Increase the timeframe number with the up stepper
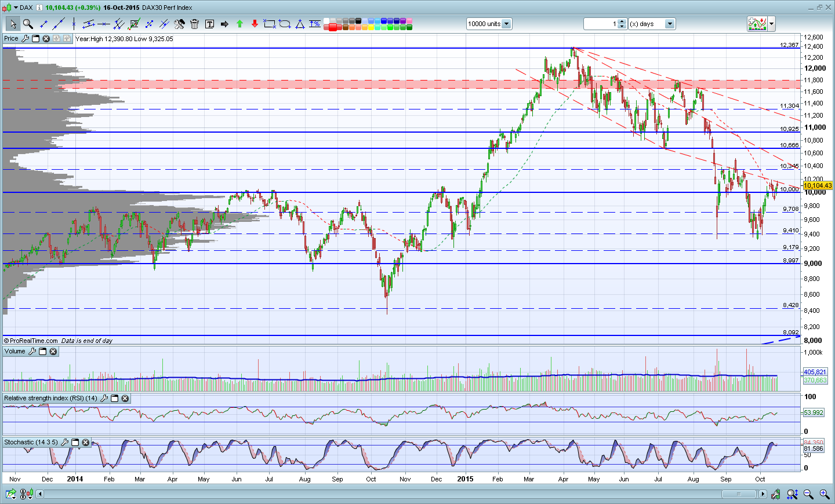This screenshot has height=504, width=835. tap(622, 21)
